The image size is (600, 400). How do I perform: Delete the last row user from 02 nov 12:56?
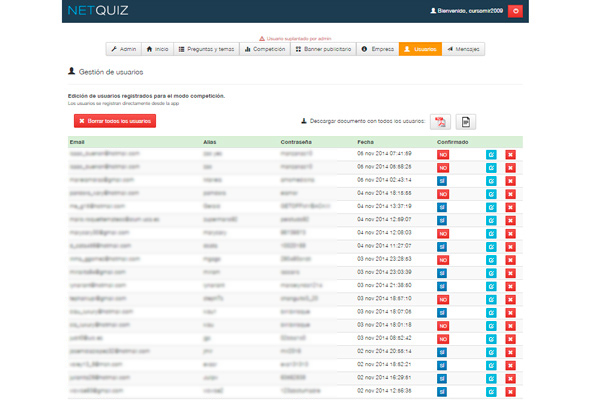click(510, 392)
